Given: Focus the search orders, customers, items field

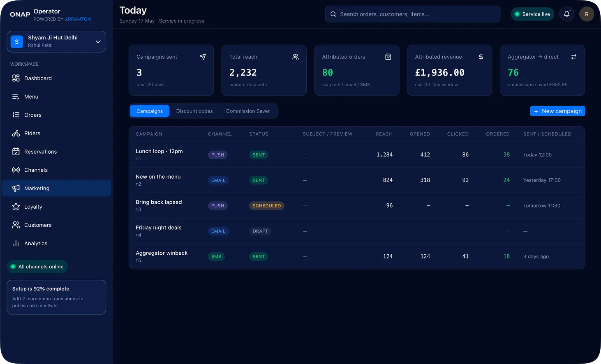Looking at the screenshot, I should click(413, 14).
